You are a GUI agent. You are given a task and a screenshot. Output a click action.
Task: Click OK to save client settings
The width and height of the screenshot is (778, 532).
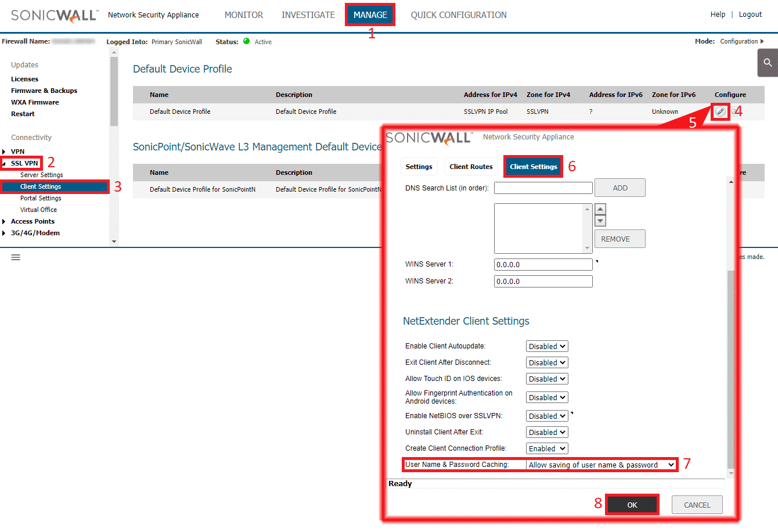pos(632,504)
